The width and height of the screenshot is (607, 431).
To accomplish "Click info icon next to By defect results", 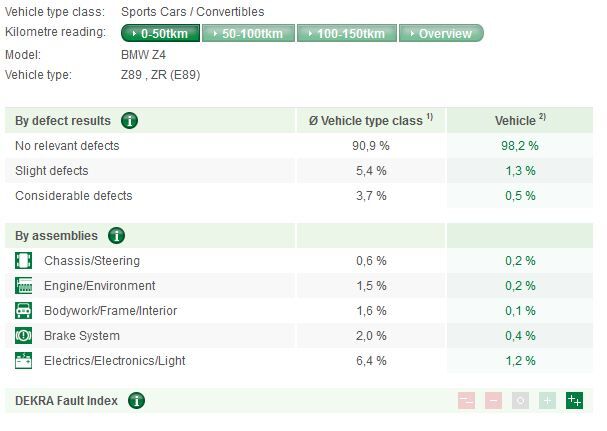I will [129, 121].
